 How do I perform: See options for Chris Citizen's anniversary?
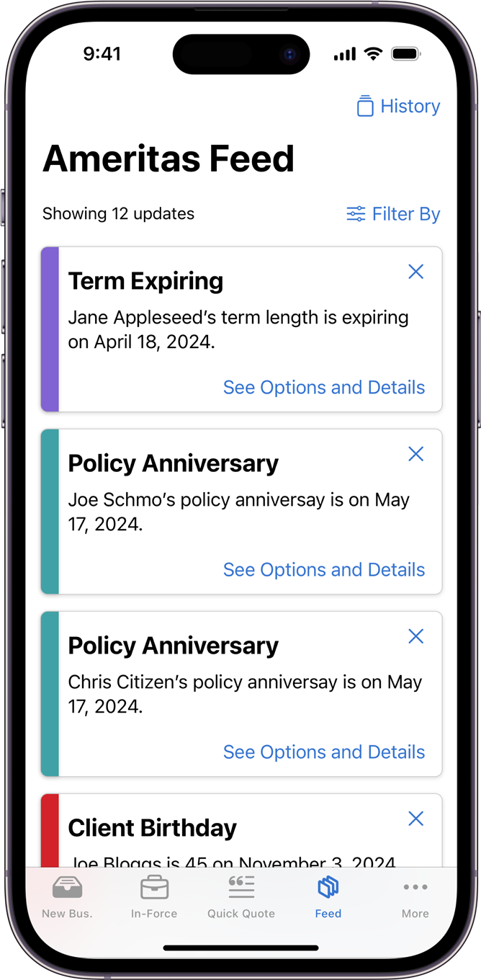tap(324, 752)
